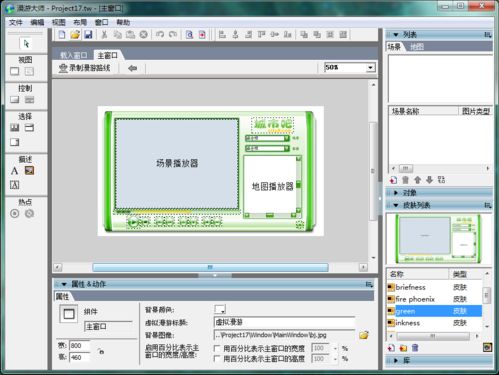499x375 pixels.
Task: Select the framed text box tool
Action: click(14, 185)
